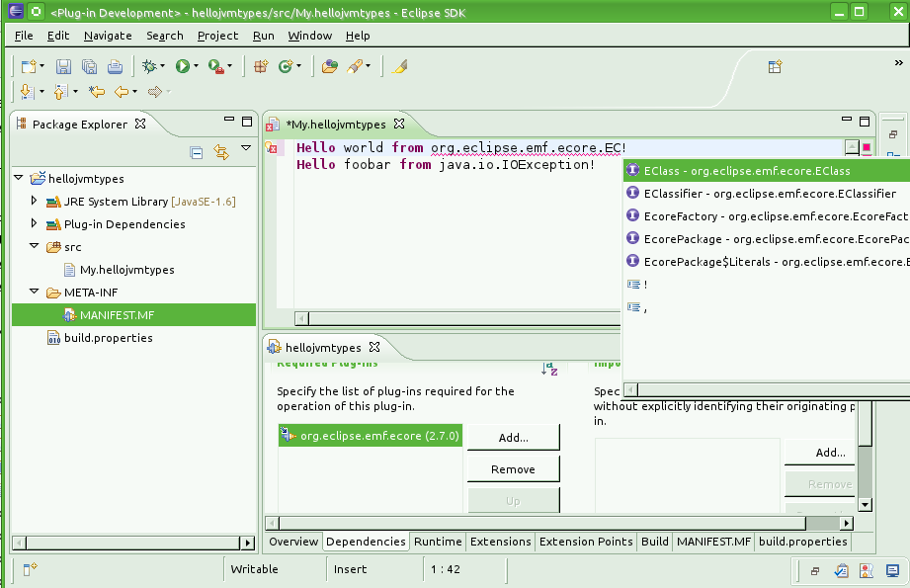910x588 pixels.
Task: Click the Debug bug icon
Action: [x=149, y=66]
